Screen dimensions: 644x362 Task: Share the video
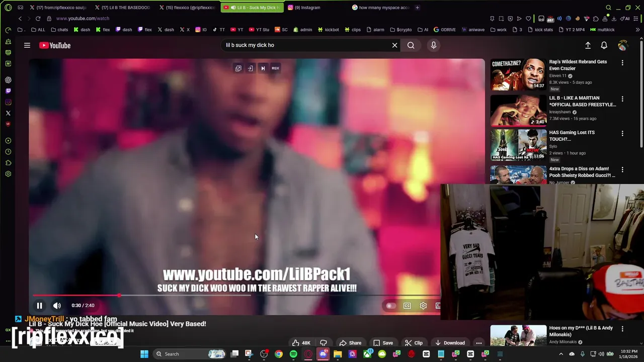pos(350,343)
